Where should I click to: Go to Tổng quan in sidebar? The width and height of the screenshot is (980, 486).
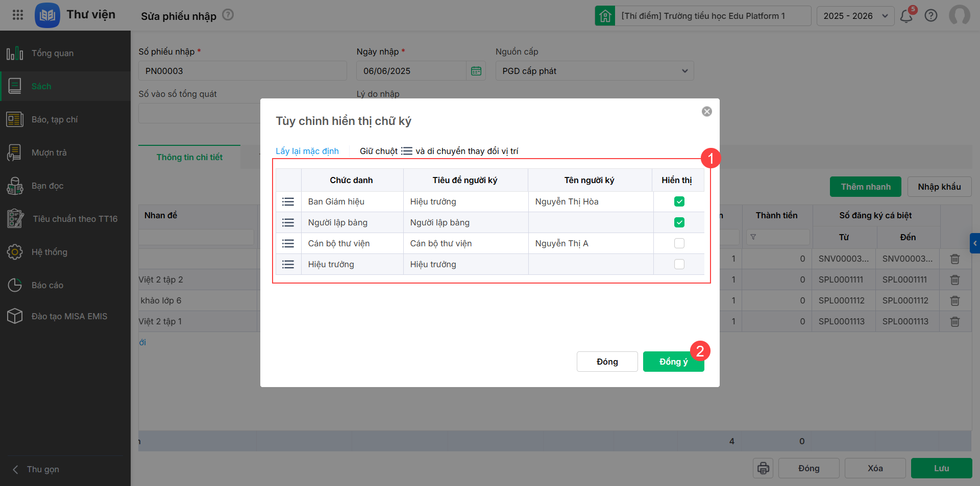pyautogui.click(x=65, y=53)
